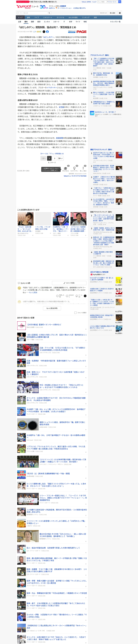Open the ヘルプ link in header
Viewport: 138px width, 644px height.
[x=94, y=2]
